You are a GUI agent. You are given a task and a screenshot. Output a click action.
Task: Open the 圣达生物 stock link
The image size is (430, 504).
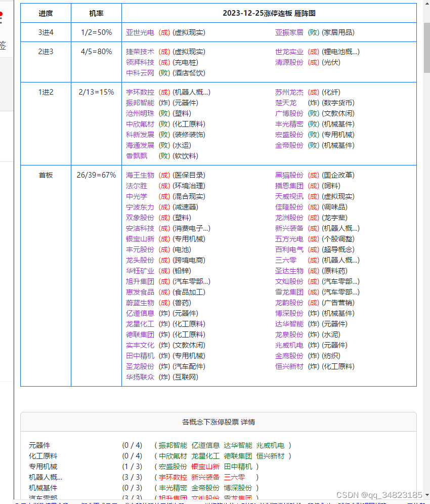tap(289, 271)
